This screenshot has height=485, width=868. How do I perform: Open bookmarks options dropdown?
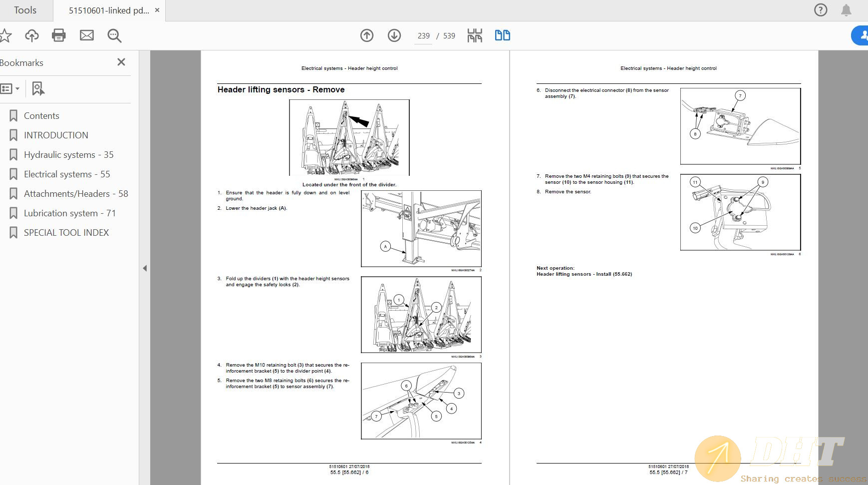[10, 89]
